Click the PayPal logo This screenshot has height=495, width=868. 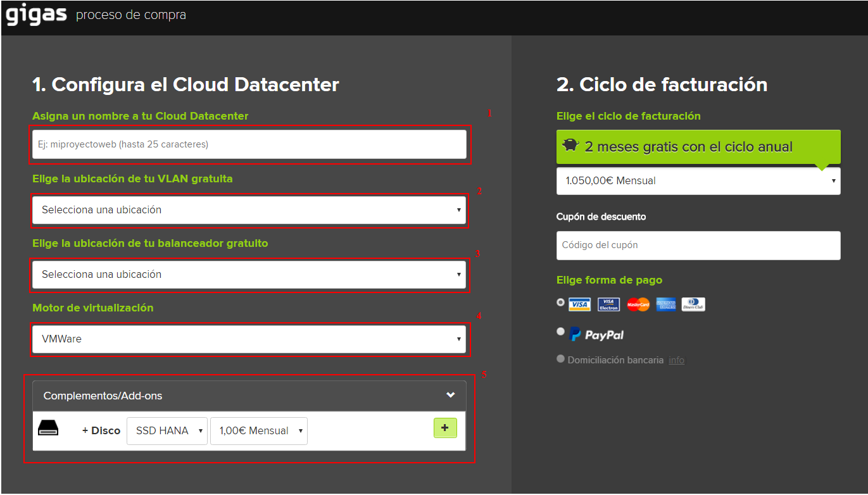596,334
